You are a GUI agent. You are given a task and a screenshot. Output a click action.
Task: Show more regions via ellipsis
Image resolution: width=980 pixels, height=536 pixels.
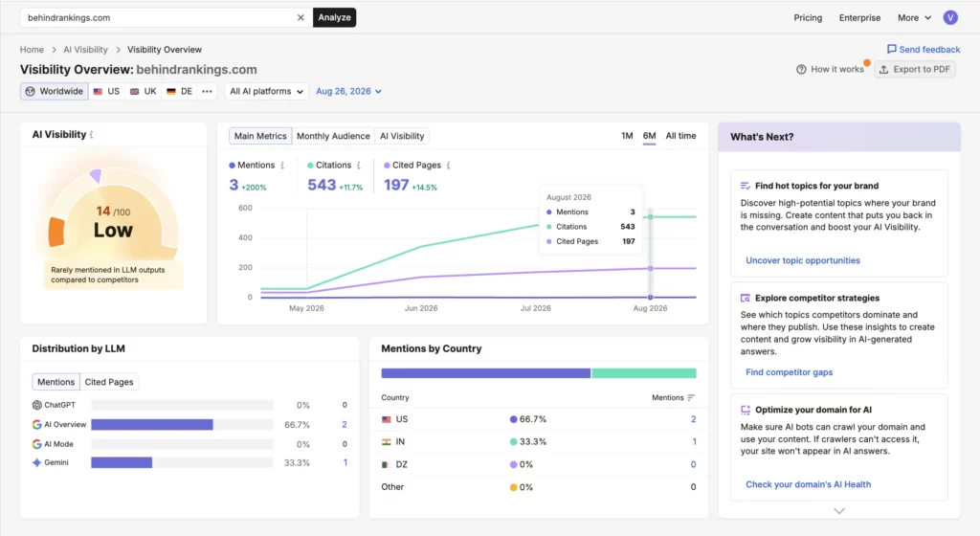pos(207,91)
